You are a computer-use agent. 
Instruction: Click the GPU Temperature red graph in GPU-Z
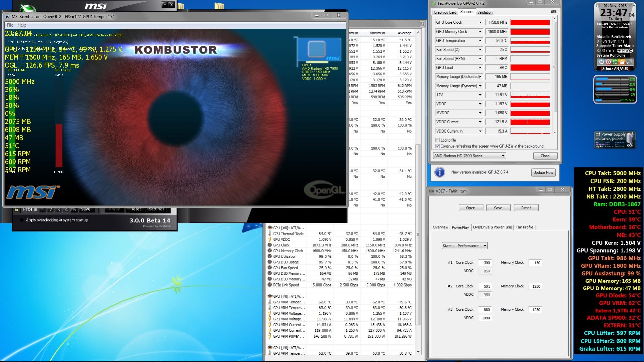530,41
